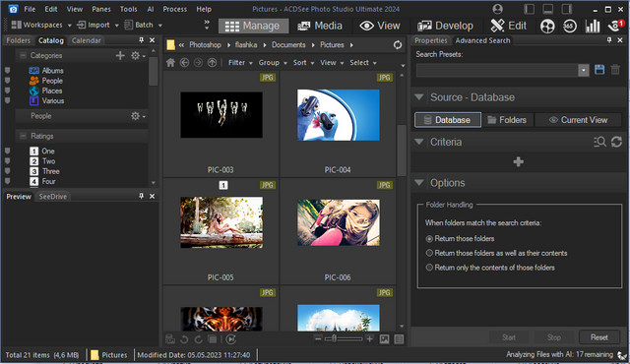Collapse the Criteria section
This screenshot has height=364, width=630.
[x=419, y=142]
